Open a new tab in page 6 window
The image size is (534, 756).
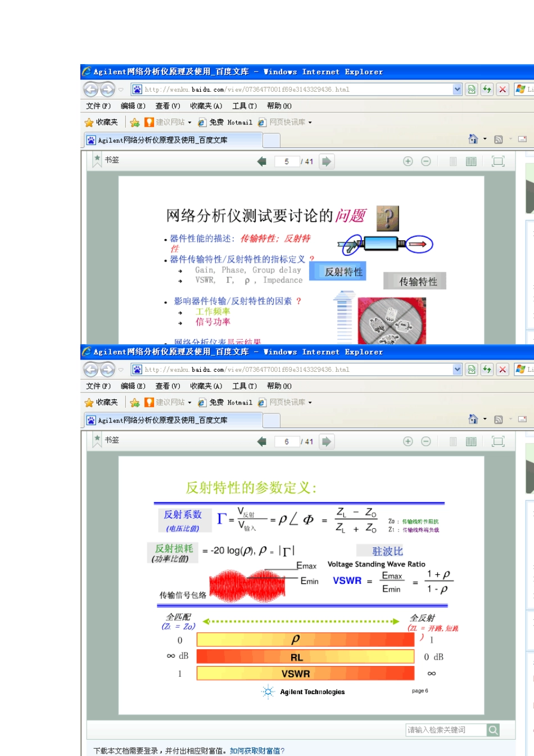[x=271, y=420]
